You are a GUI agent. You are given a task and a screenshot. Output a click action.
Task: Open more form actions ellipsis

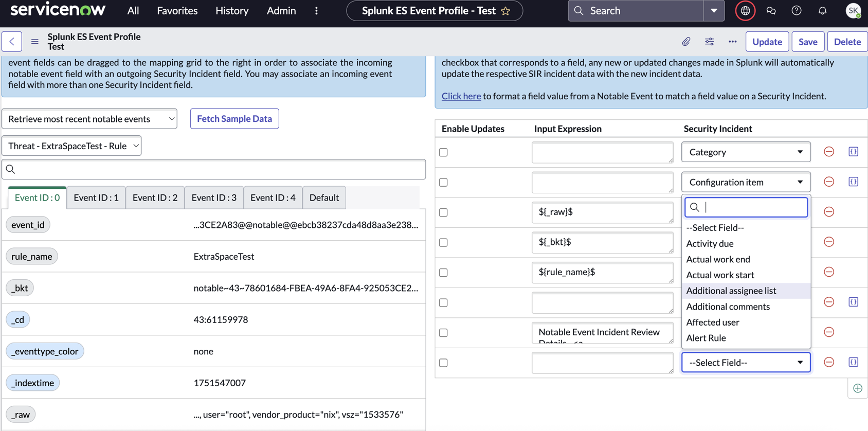pos(733,42)
